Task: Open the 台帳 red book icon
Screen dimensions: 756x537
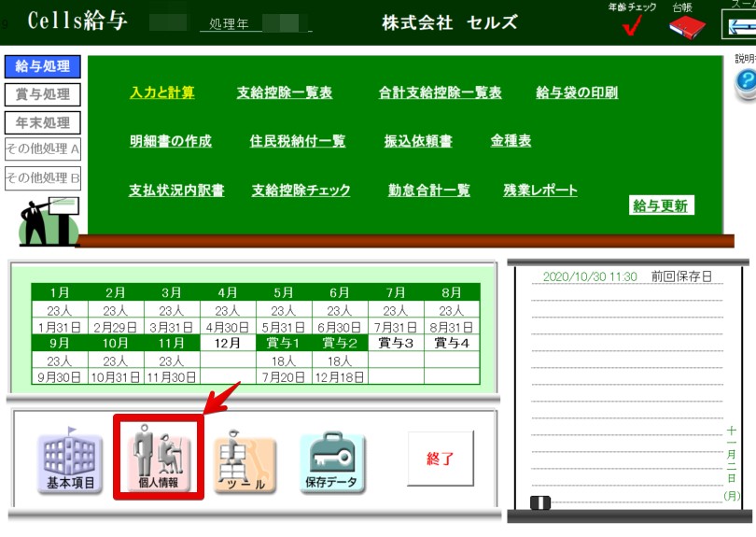Action: 687,26
